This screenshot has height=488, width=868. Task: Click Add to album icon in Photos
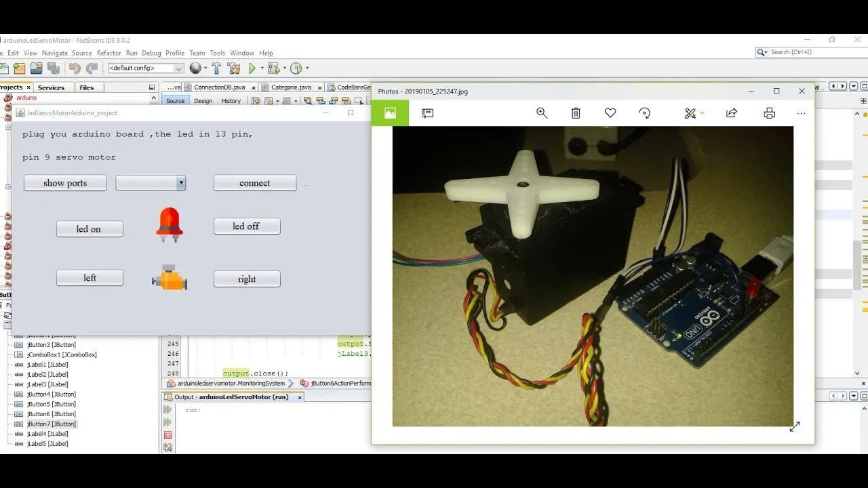(x=427, y=113)
